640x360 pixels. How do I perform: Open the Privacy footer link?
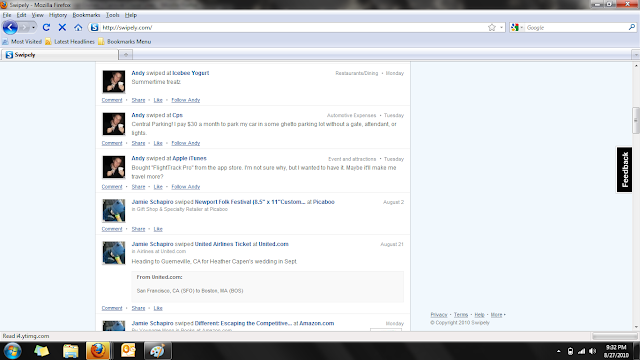[x=439, y=315]
